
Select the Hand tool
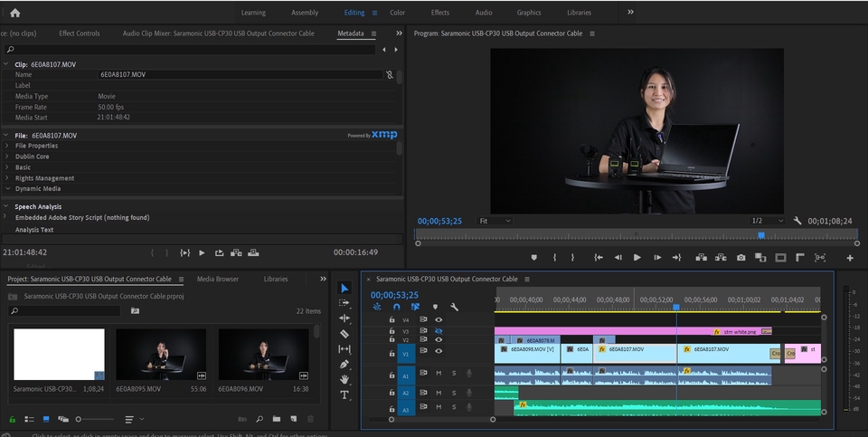344,379
